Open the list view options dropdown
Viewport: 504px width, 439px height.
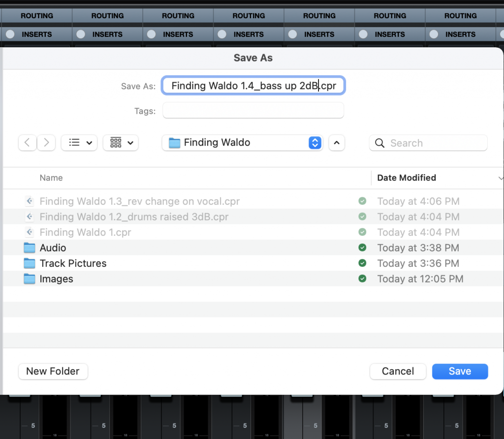click(79, 143)
